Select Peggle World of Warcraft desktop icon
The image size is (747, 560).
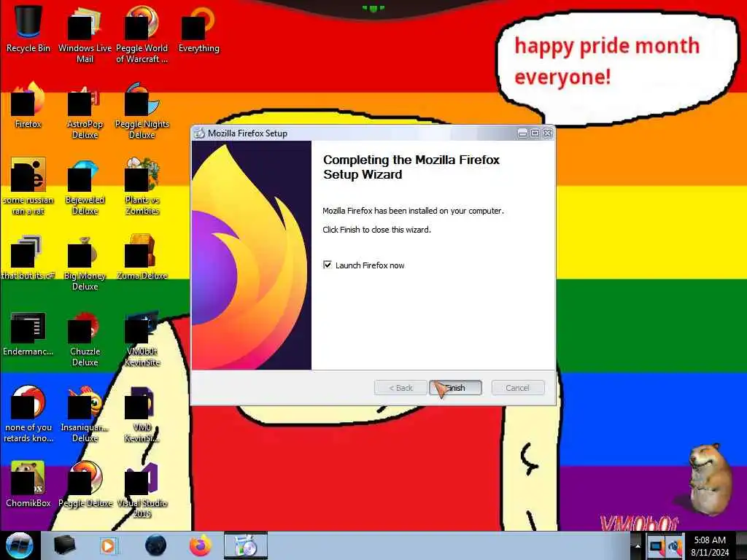coord(142,34)
